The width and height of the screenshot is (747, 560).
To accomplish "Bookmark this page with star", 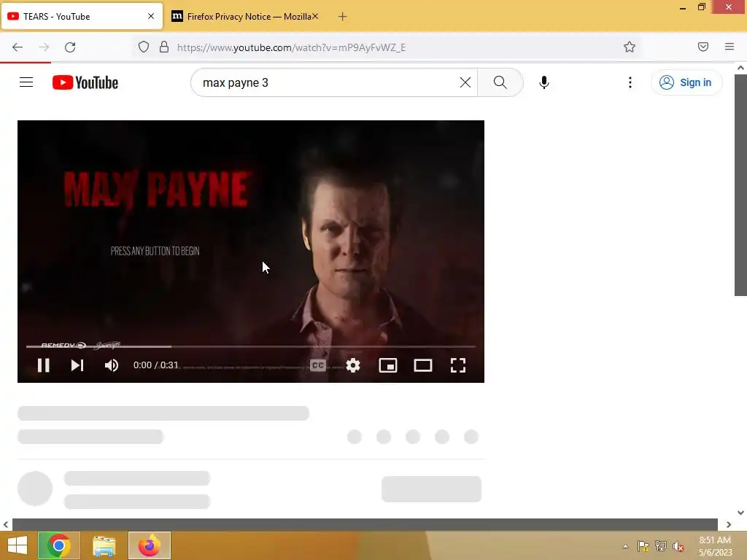I will click(x=630, y=47).
